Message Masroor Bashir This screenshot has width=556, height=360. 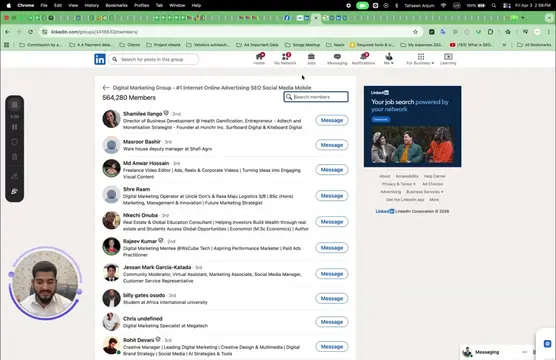[x=332, y=145]
